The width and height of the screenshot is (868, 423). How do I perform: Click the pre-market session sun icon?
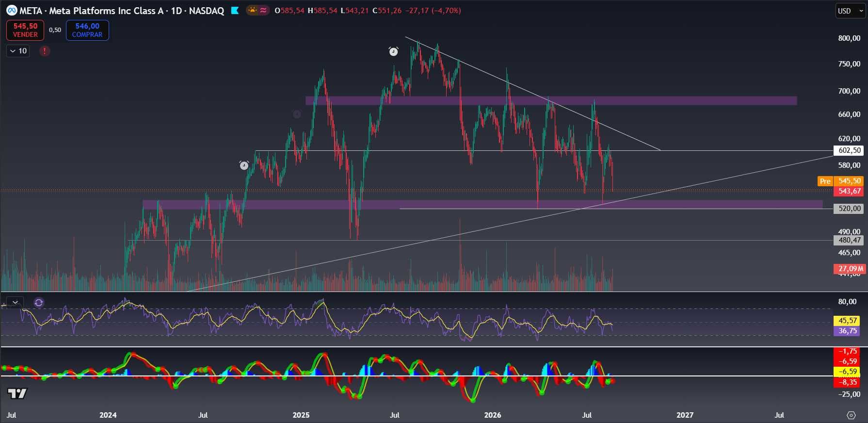pos(253,10)
